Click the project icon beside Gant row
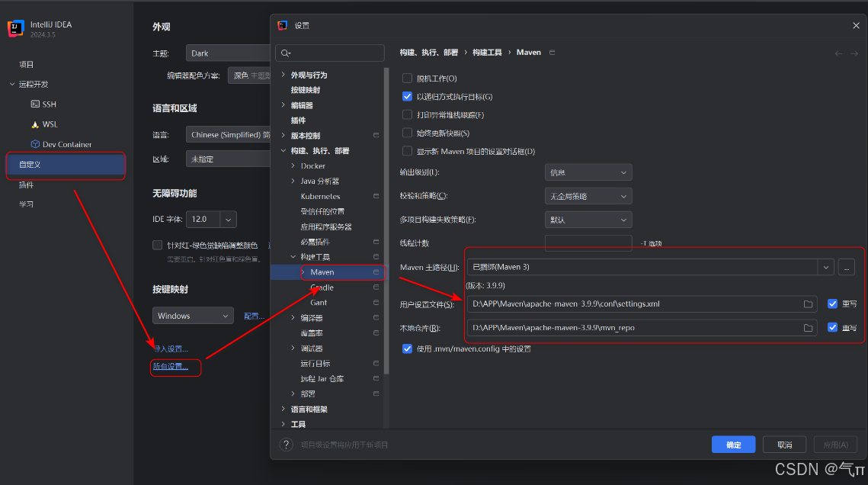Screen dimensions: 868x485 (376, 302)
